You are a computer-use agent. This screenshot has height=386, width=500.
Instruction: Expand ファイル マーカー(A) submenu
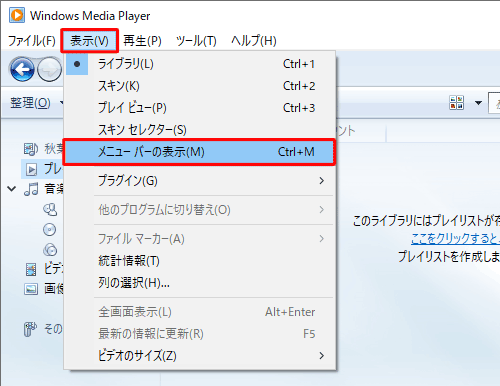coord(199,239)
